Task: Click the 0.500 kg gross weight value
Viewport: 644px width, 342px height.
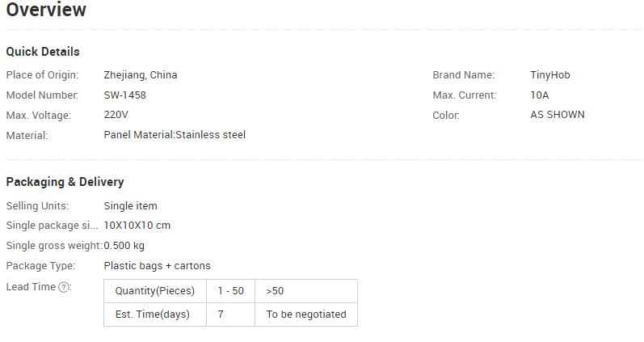Action: pyautogui.click(x=124, y=246)
